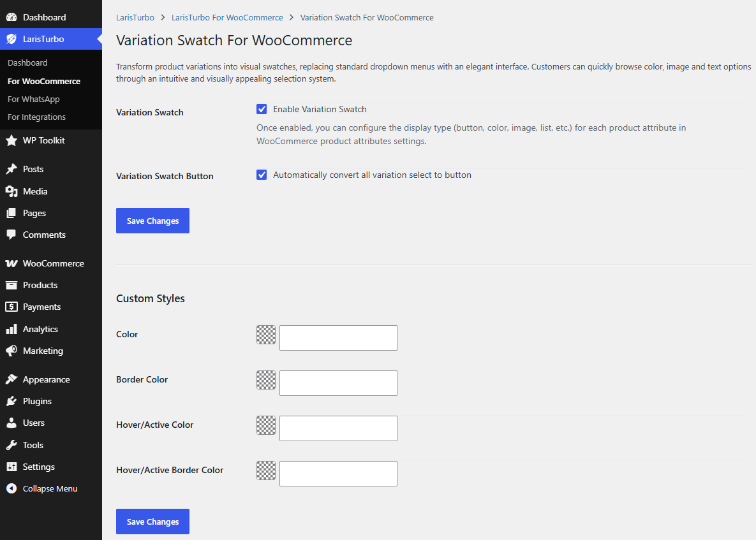Image resolution: width=756 pixels, height=540 pixels.
Task: Focus Hover/Active Border Color text input
Action: point(339,474)
